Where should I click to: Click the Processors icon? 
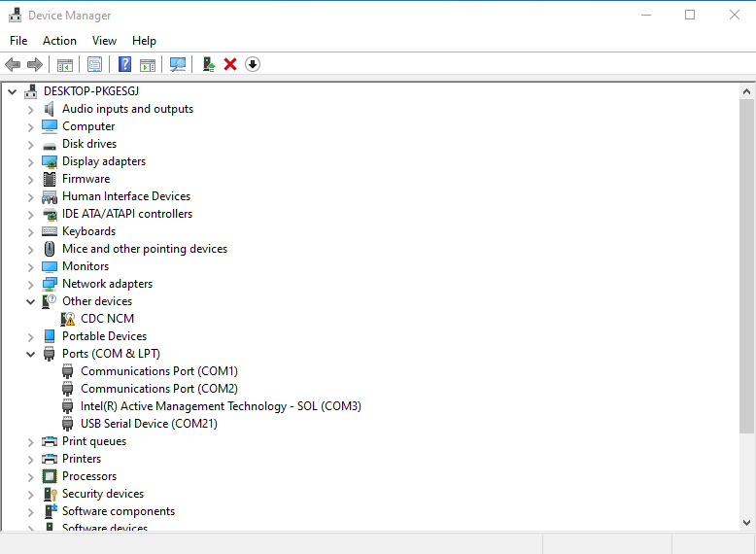pos(50,476)
